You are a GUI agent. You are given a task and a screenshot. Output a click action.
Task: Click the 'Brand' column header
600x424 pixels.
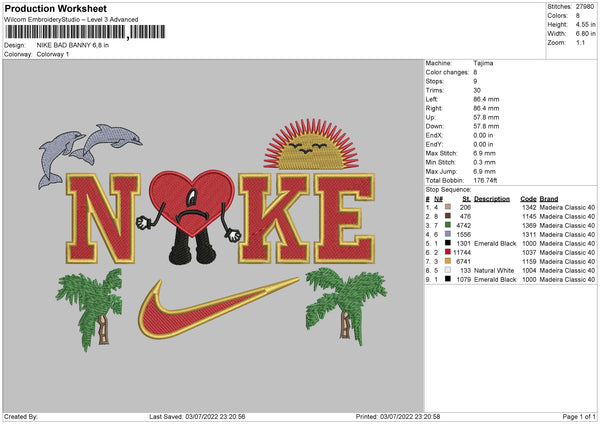549,199
